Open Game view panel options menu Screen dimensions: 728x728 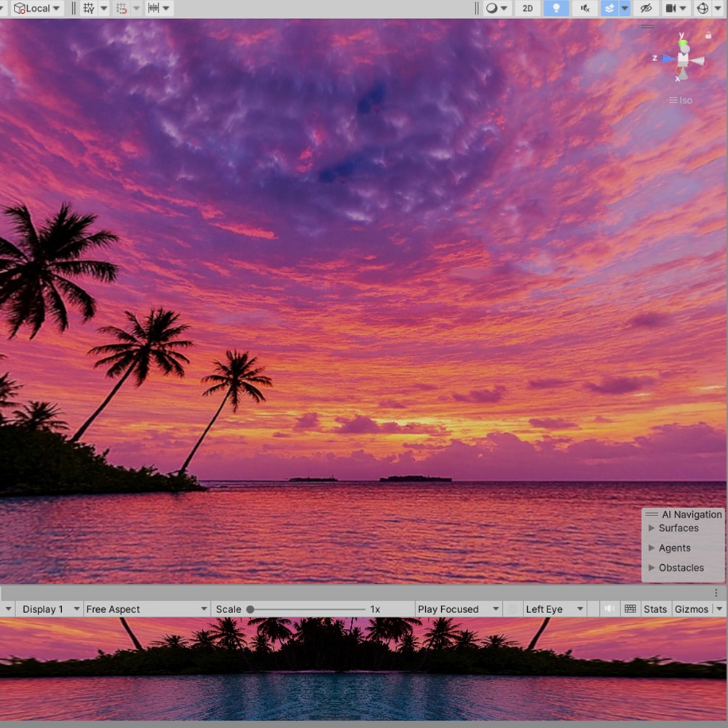click(x=716, y=593)
